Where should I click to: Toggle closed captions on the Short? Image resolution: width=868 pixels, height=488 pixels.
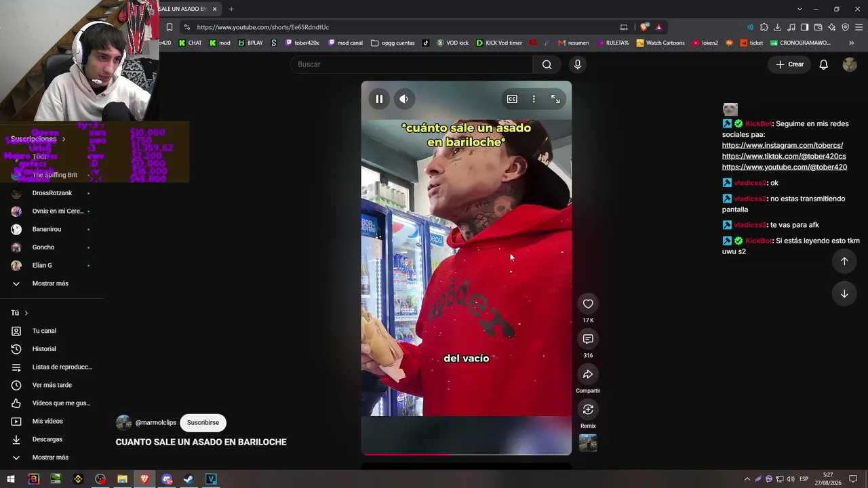pos(512,99)
